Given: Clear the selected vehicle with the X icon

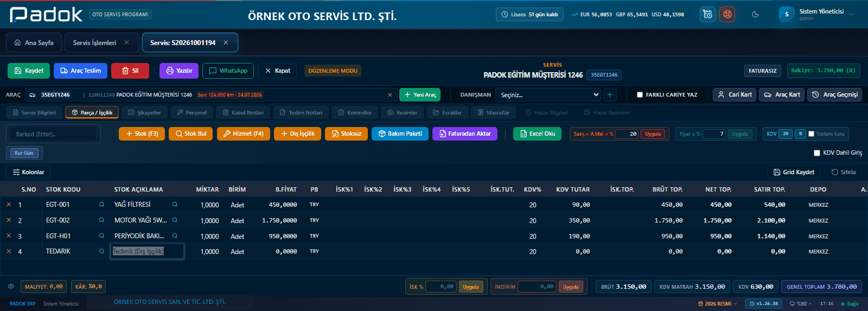Looking at the screenshot, I should tap(390, 95).
